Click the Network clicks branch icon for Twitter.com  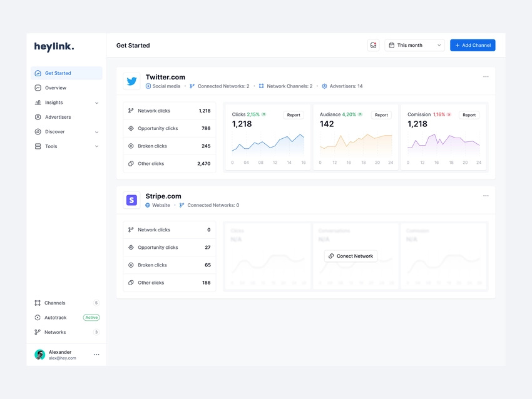coord(131,109)
